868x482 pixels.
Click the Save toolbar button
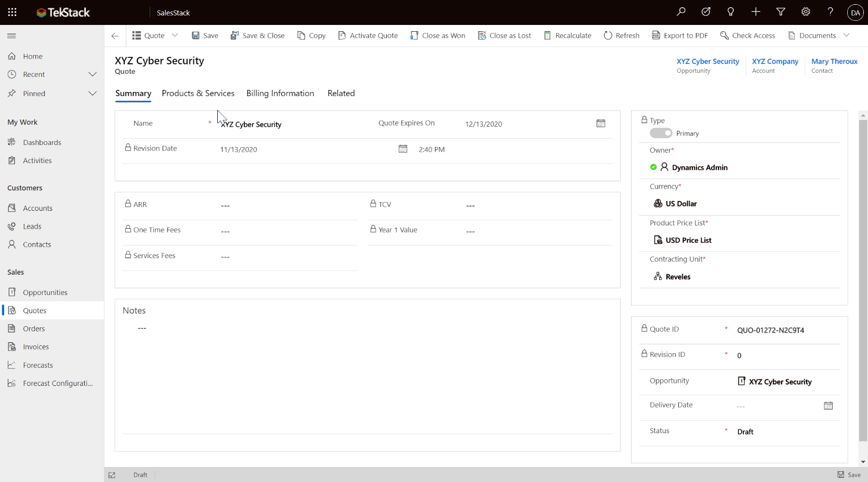(205, 35)
